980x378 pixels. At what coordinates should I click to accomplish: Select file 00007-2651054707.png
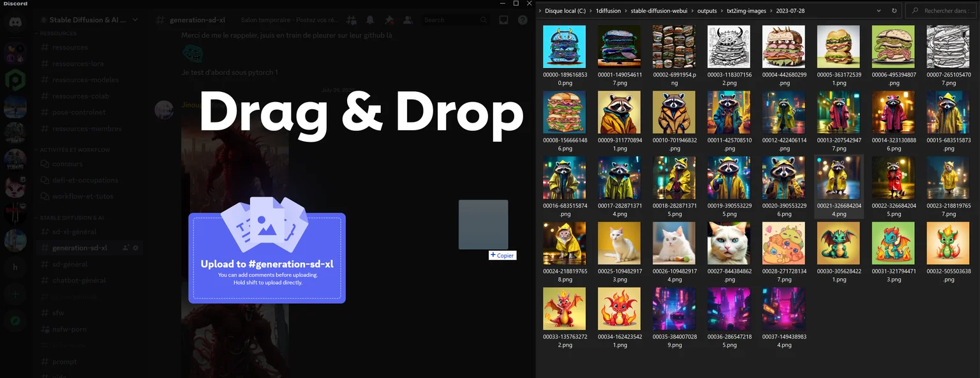pyautogui.click(x=949, y=56)
